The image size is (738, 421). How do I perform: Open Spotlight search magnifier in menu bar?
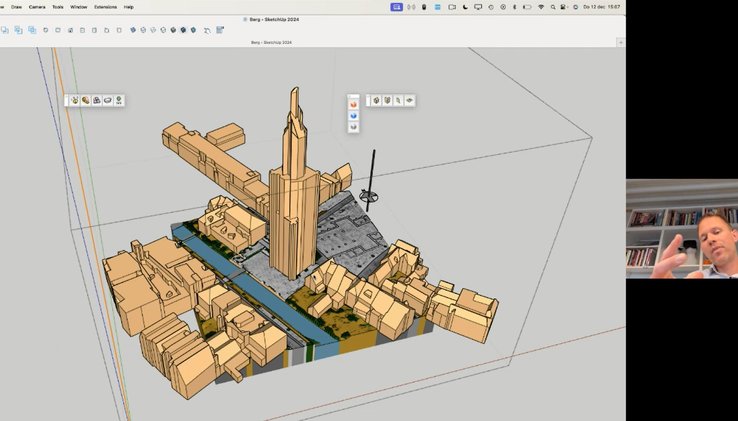point(554,7)
